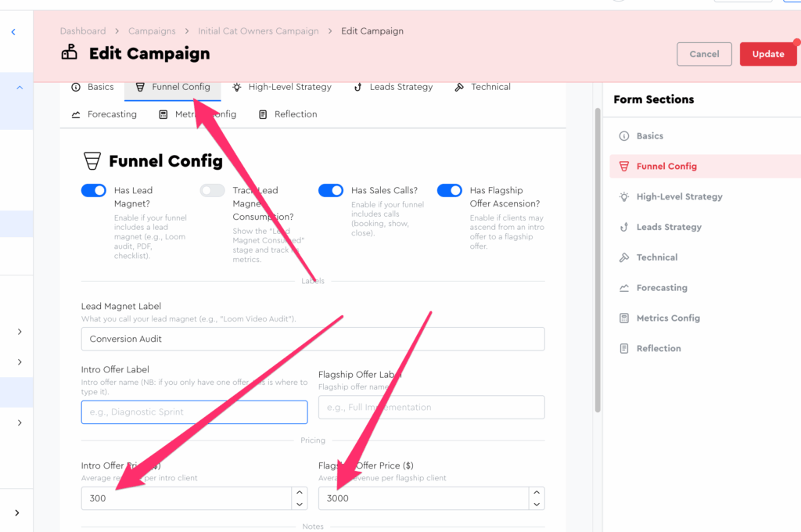This screenshot has height=532, width=801.
Task: Toggle Has Flagship Offer Ascension switch
Action: pos(450,191)
